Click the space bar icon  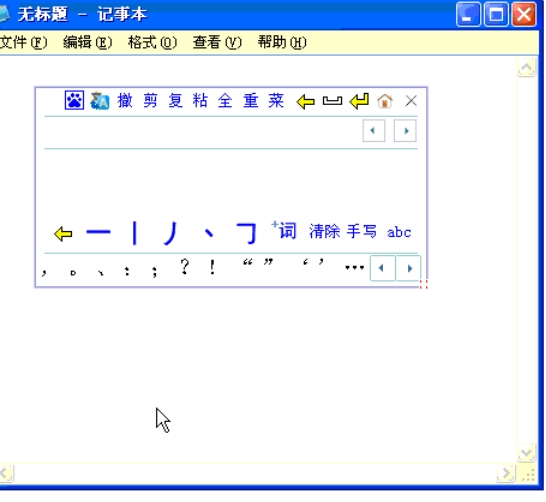pos(332,101)
